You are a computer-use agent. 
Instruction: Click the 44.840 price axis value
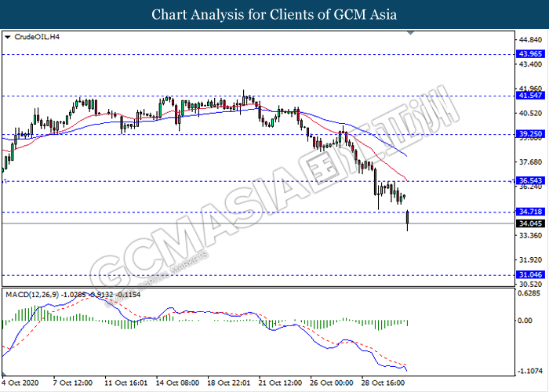pyautogui.click(x=530, y=40)
